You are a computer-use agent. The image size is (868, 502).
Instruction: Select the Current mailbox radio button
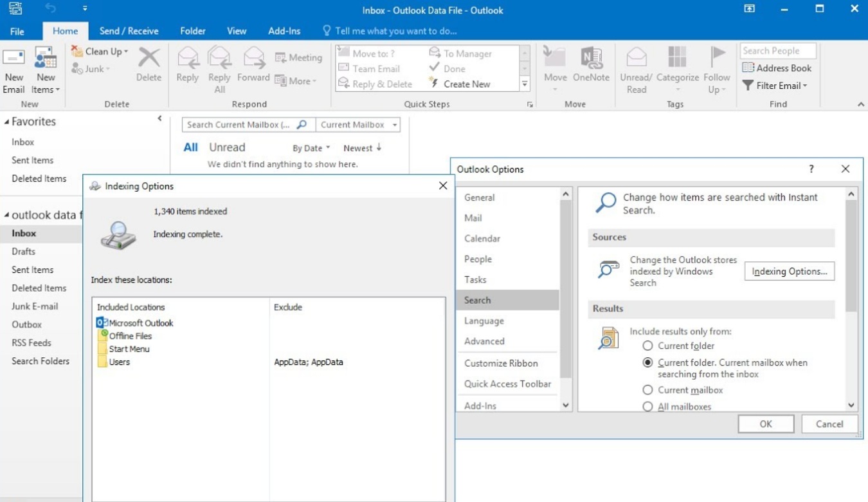coord(648,390)
